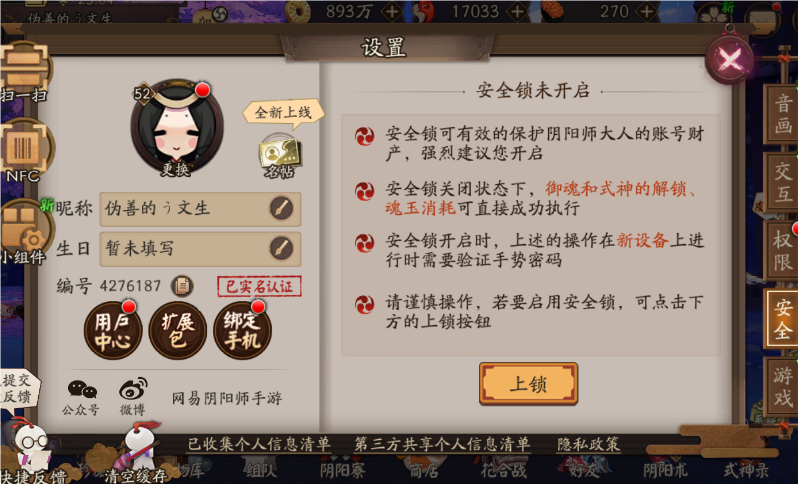Switch to the 音画 settings tab
Image resolution: width=798 pixels, height=484 pixels.
782,115
